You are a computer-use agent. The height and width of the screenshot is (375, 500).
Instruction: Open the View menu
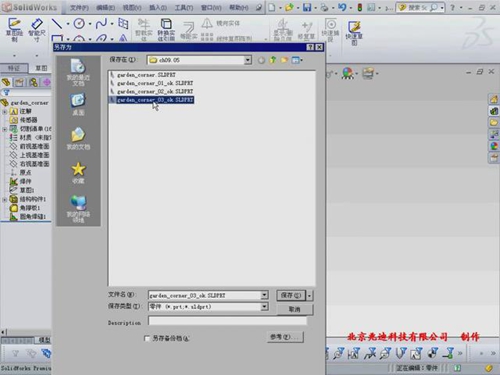click(132, 7)
